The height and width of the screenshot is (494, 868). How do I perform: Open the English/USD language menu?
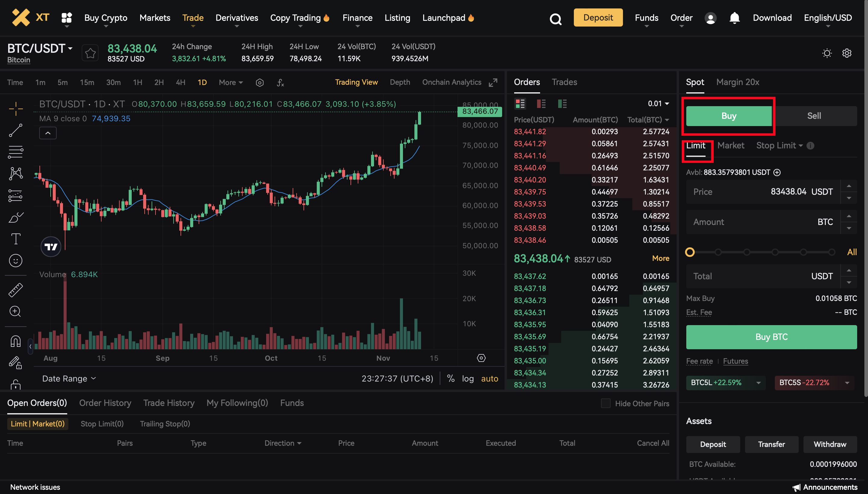coord(828,18)
